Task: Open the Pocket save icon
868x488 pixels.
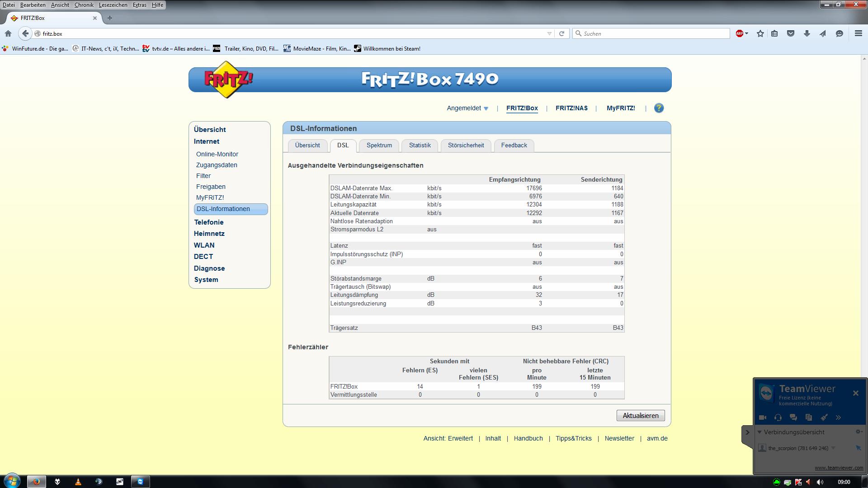Action: click(x=791, y=33)
